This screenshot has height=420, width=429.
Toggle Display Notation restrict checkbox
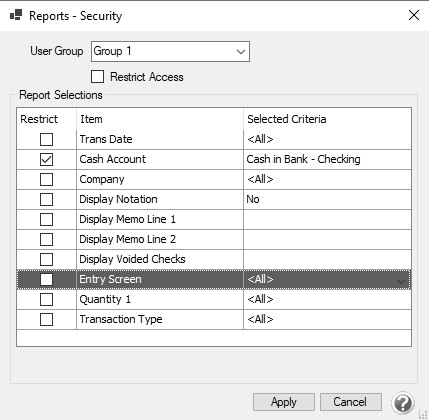pyautogui.click(x=46, y=199)
